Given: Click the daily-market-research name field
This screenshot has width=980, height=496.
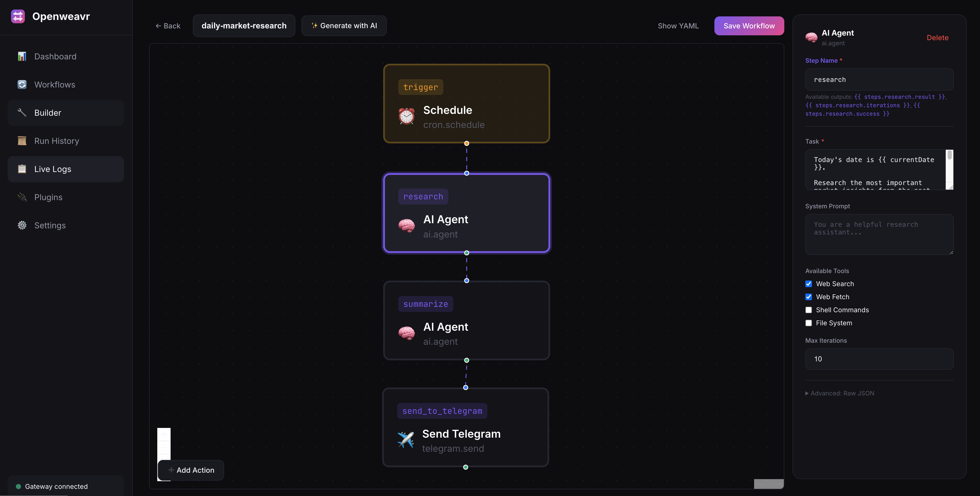Looking at the screenshot, I should 244,25.
